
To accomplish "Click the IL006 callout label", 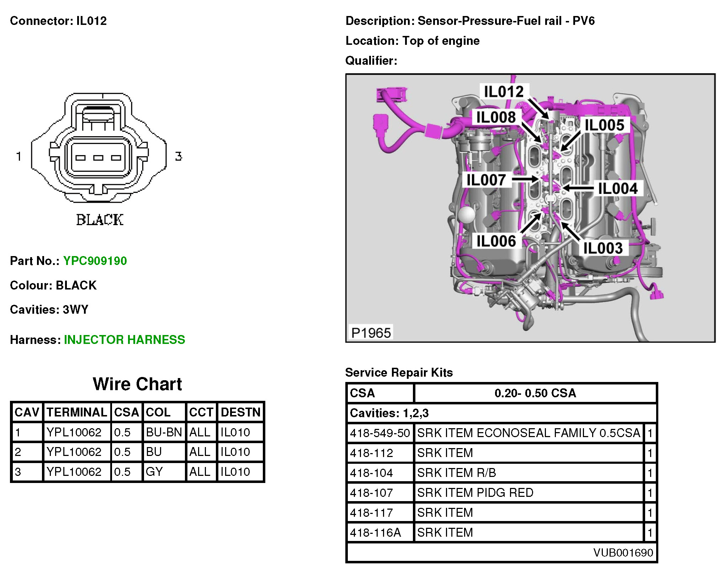I will [496, 241].
